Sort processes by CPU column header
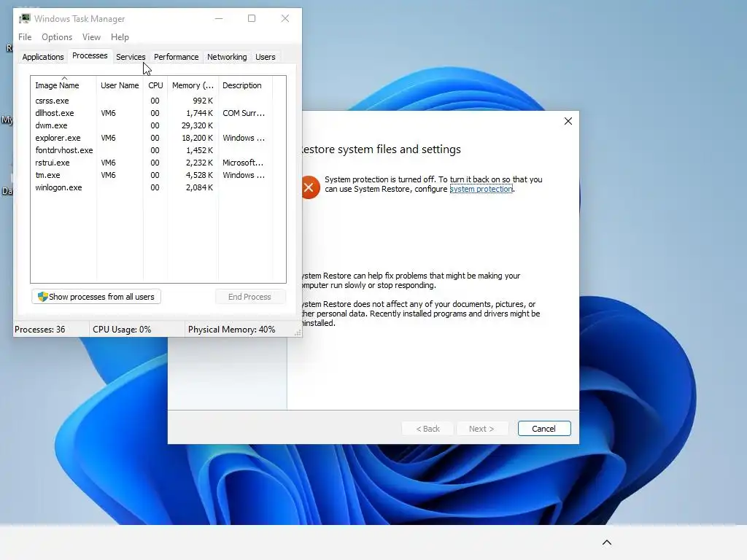Screen dimensions: 747x560 tap(155, 85)
